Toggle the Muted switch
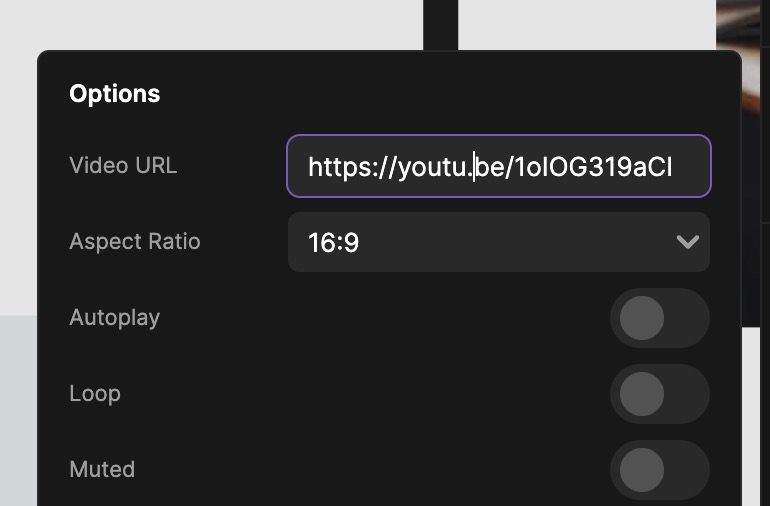The height and width of the screenshot is (506, 770). [x=660, y=470]
